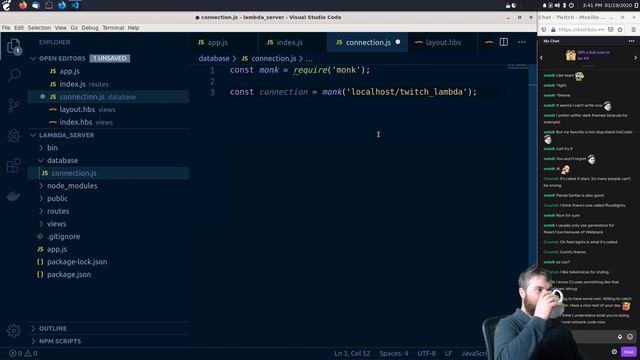
Task: Open the Go menu
Action: 74,28
